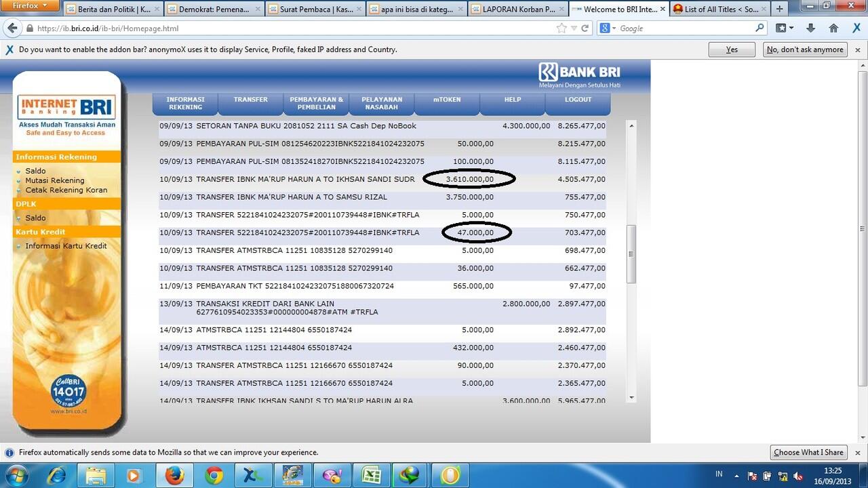Open Windows Explorer folder in taskbar

97,475
